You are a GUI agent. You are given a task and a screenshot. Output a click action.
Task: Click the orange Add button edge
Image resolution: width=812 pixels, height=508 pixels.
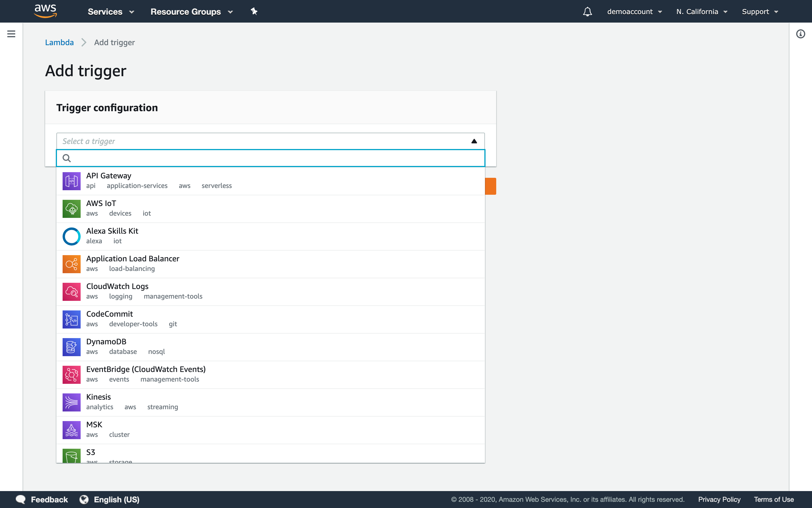(x=491, y=186)
